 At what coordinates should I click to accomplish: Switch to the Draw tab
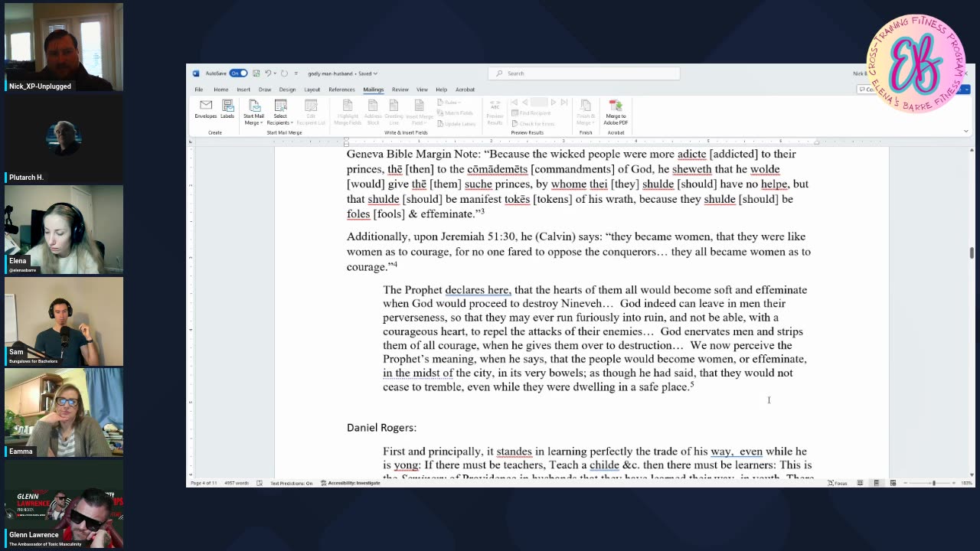click(265, 90)
